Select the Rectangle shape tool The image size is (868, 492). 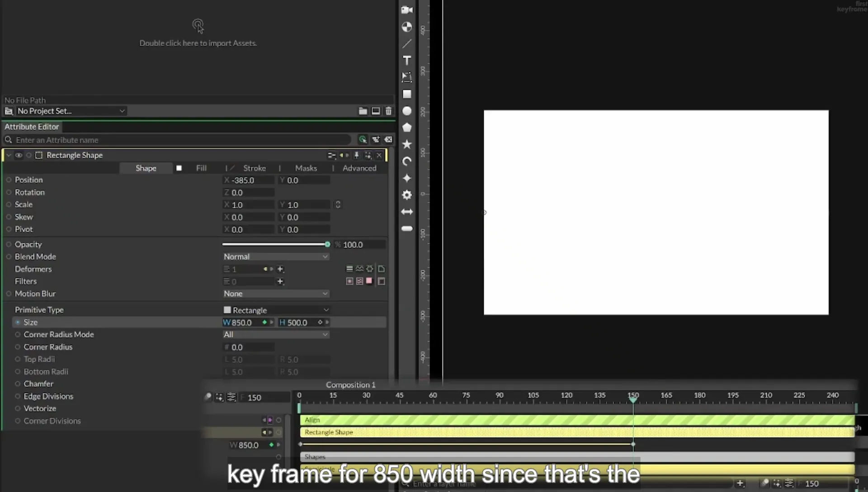point(407,94)
